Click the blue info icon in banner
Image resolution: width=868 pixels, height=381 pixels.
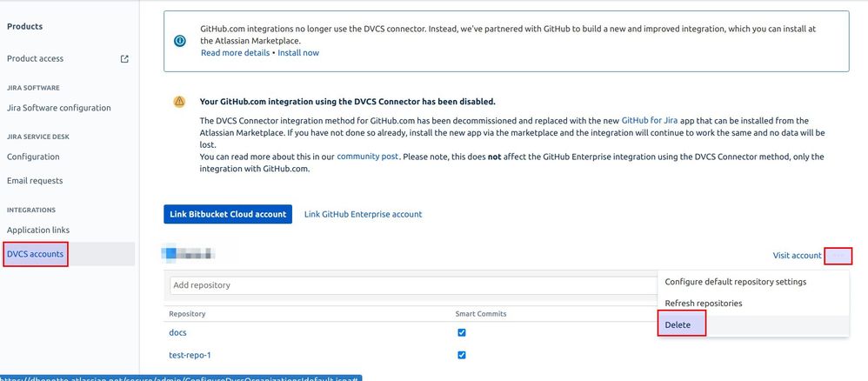click(x=180, y=40)
